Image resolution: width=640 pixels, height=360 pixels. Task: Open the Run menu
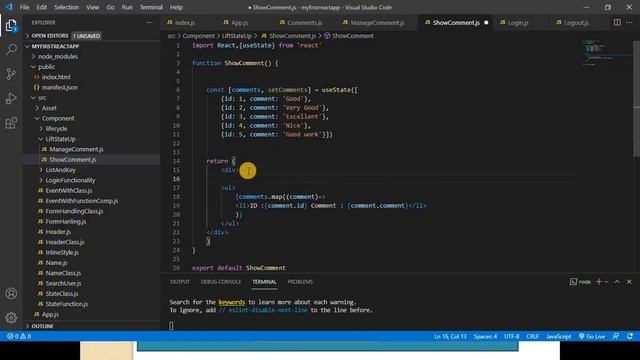pos(127,7)
